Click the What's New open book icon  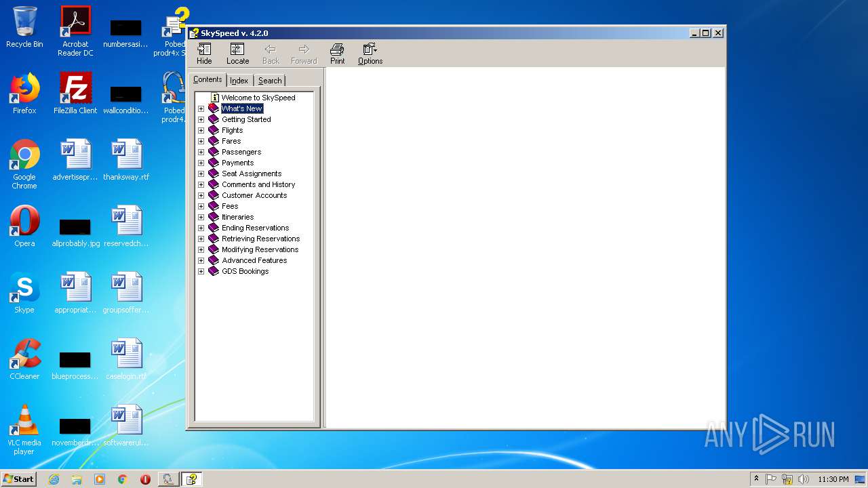click(x=214, y=108)
